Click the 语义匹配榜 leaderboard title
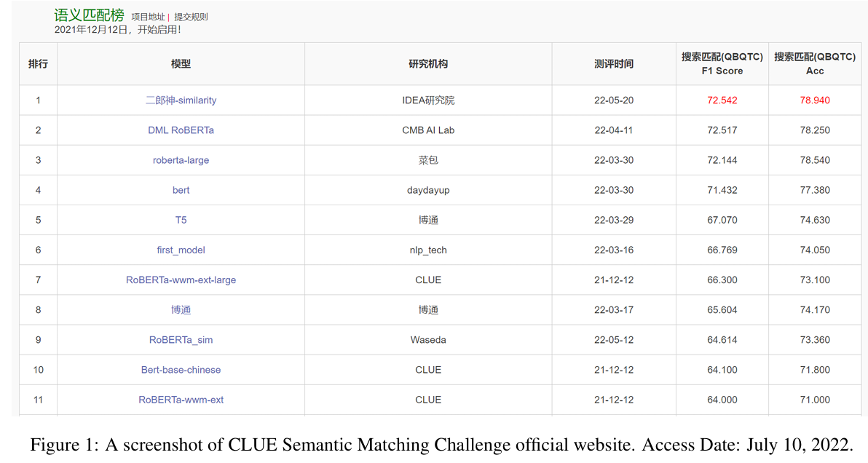The height and width of the screenshot is (463, 868). click(89, 15)
